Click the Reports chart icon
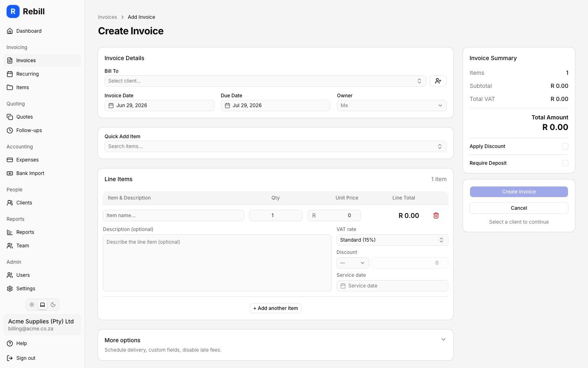This screenshot has width=588, height=368. pyautogui.click(x=10, y=232)
